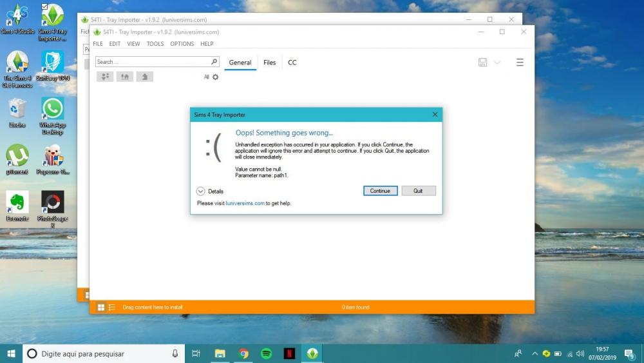
Task: Open Chrome from taskbar
Action: pyautogui.click(x=243, y=353)
